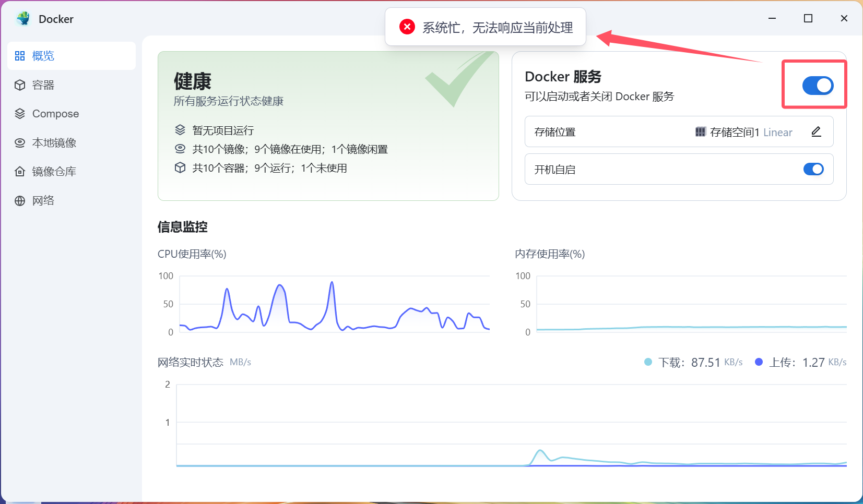Click the 系统忙，无法响应当前处理 message text
Screen dimensions: 863x504
[x=498, y=27]
